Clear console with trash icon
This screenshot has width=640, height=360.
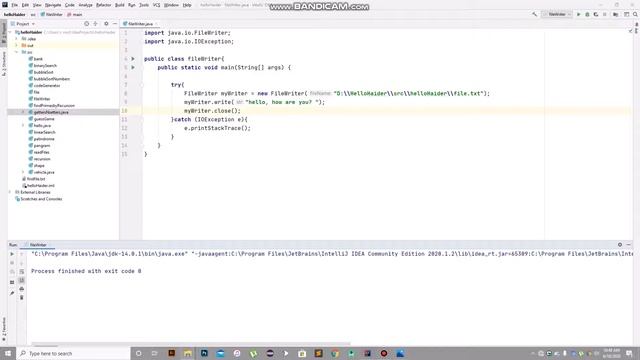point(22,298)
